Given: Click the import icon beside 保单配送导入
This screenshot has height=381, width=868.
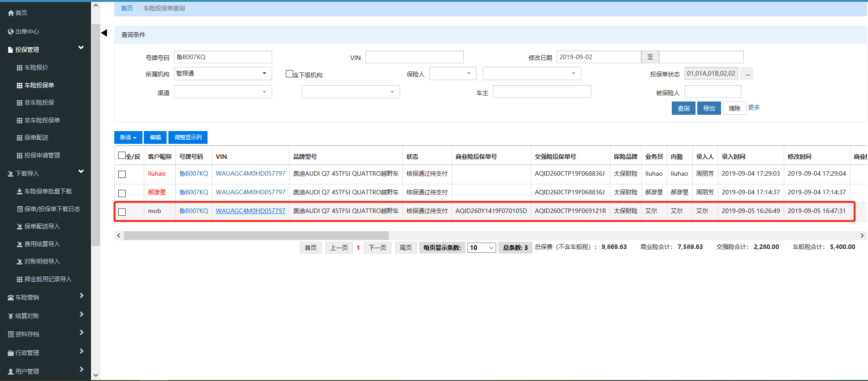Looking at the screenshot, I should (20, 227).
